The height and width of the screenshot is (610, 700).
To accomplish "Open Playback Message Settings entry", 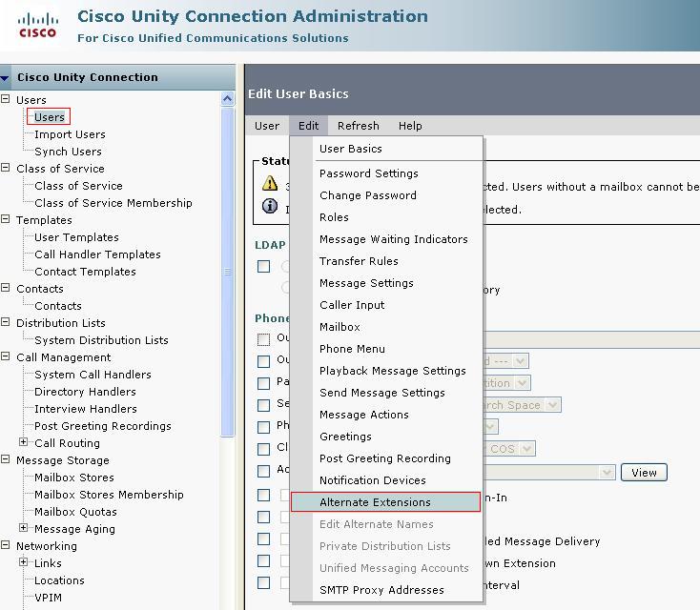I will tap(392, 371).
